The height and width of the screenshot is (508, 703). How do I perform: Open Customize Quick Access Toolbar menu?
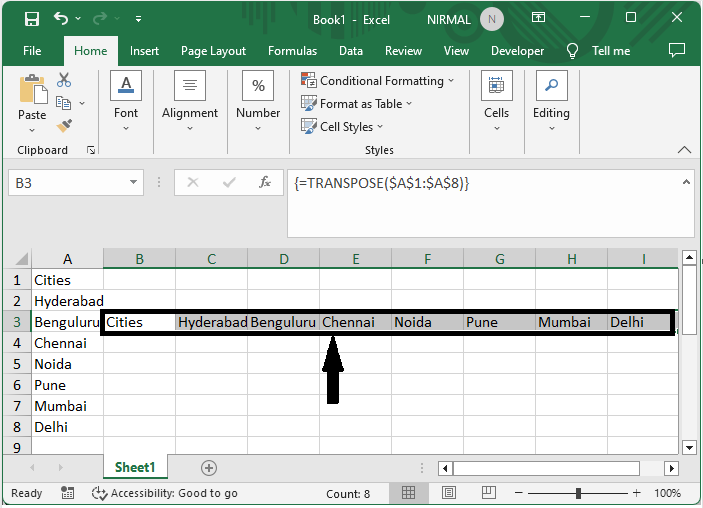pyautogui.click(x=139, y=19)
